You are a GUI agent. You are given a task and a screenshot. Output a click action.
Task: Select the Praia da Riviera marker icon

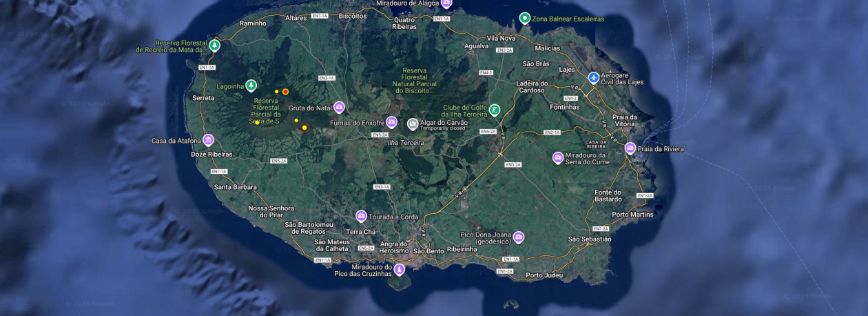[630, 148]
